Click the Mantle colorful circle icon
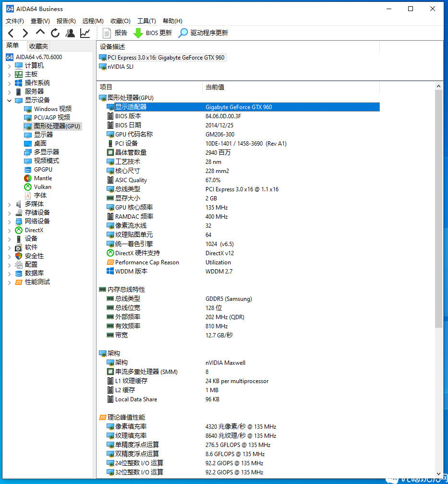 click(x=28, y=178)
